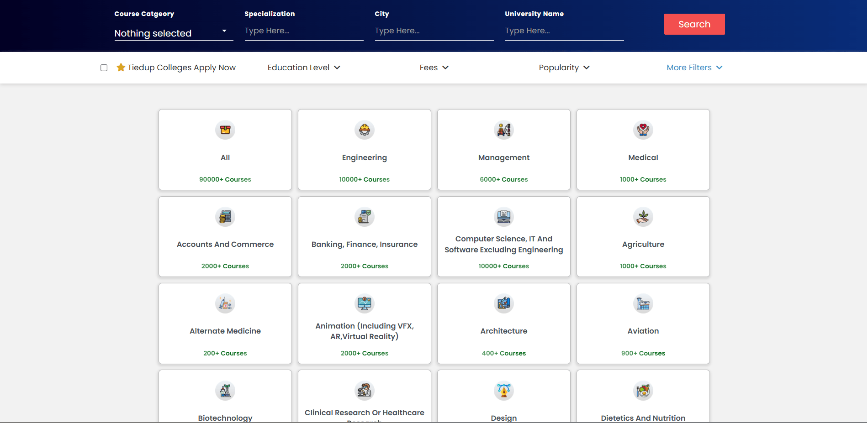Click the Medical heart-in-hands icon
Image resolution: width=868 pixels, height=423 pixels.
coord(643,130)
